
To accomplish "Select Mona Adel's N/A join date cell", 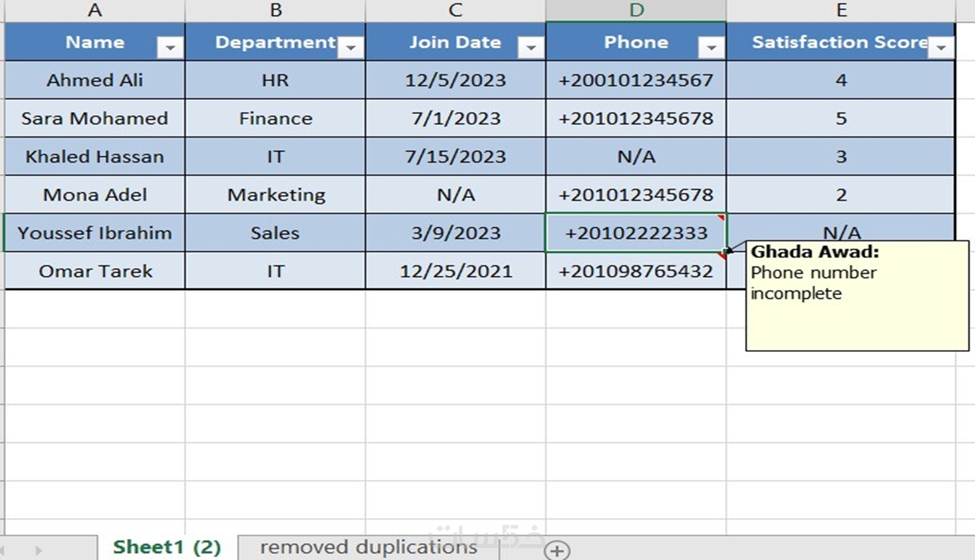I will tap(455, 195).
